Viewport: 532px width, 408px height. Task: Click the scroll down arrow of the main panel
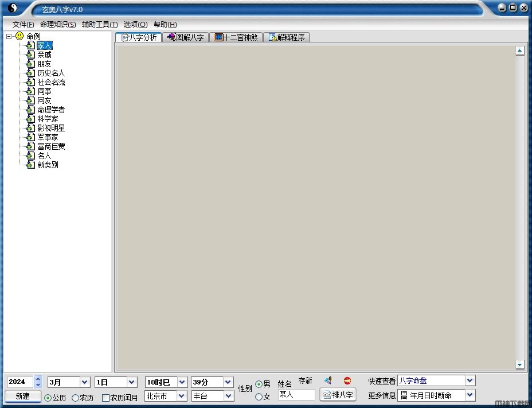pyautogui.click(x=520, y=364)
